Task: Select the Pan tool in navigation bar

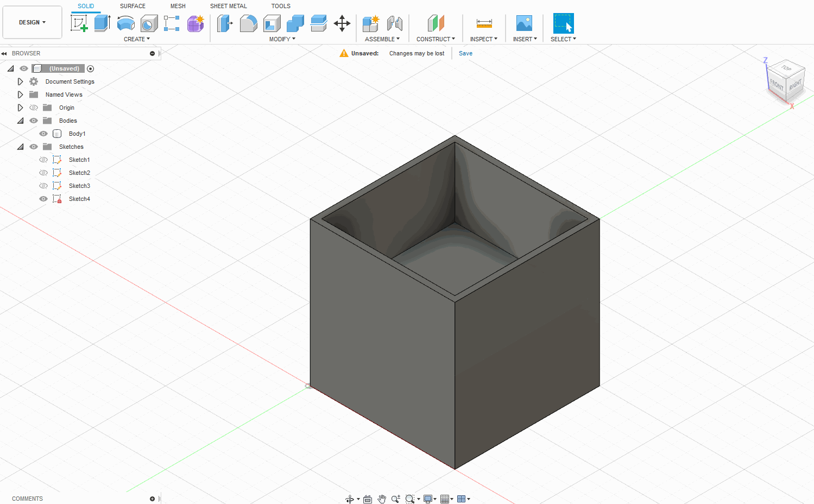Action: 382,498
